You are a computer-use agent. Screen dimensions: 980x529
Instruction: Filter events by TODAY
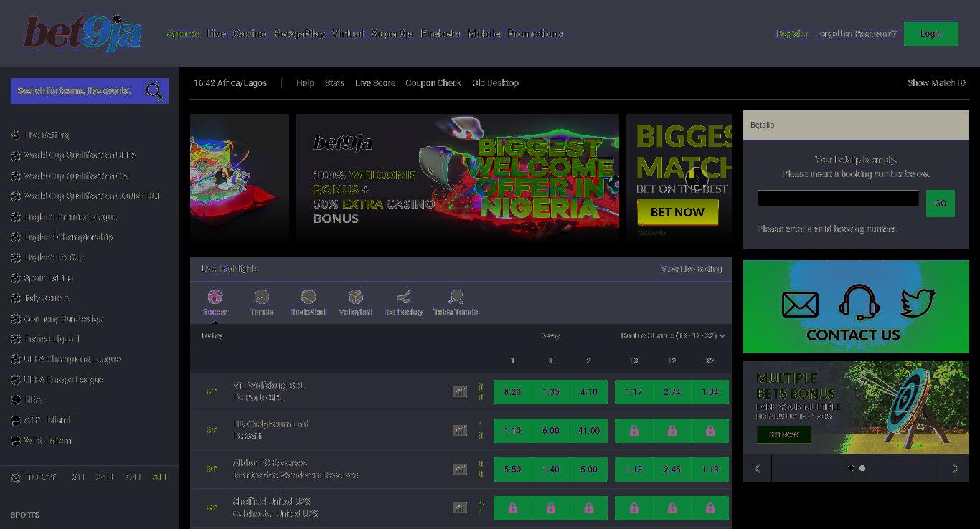coord(42,477)
